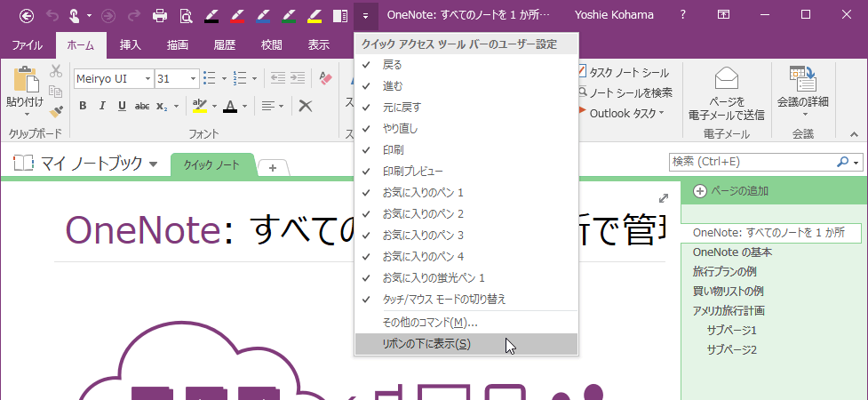
Task: Open the font size 31 dropdown
Action: click(x=193, y=79)
